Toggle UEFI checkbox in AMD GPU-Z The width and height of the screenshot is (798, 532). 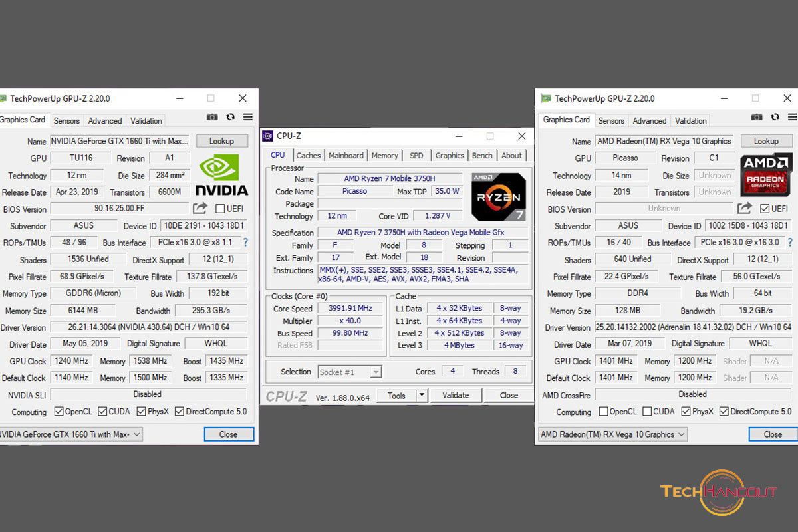click(765, 208)
